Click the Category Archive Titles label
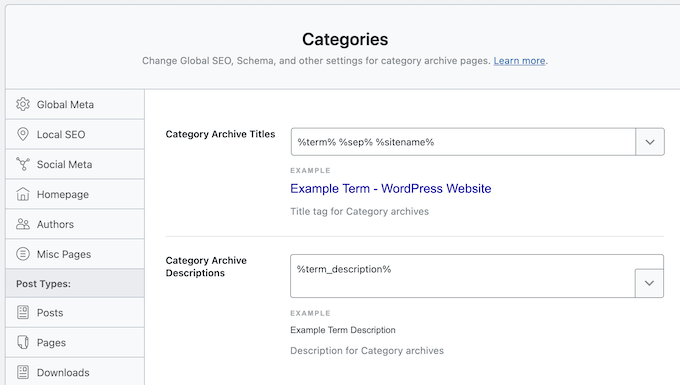Screen dimensions: 680x385 click(x=220, y=134)
